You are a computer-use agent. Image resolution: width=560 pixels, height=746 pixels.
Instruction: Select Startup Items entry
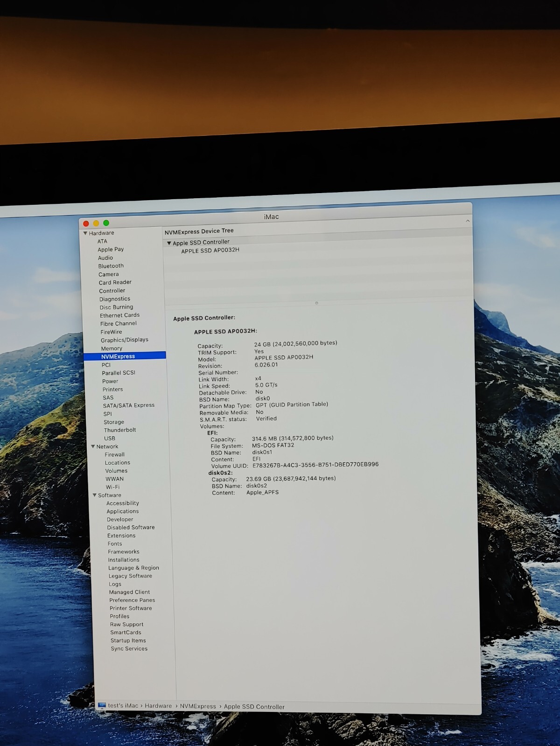pyautogui.click(x=128, y=641)
